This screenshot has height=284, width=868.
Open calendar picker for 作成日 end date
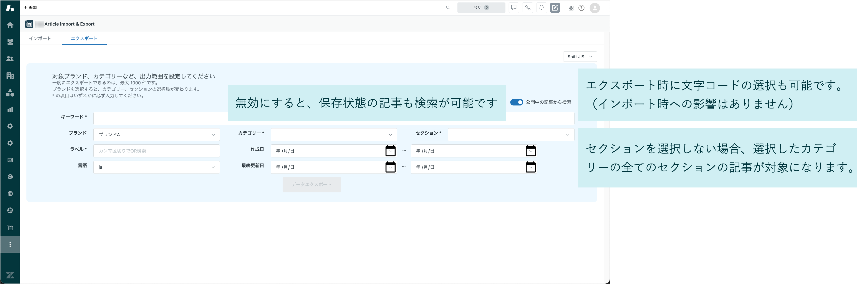click(530, 151)
